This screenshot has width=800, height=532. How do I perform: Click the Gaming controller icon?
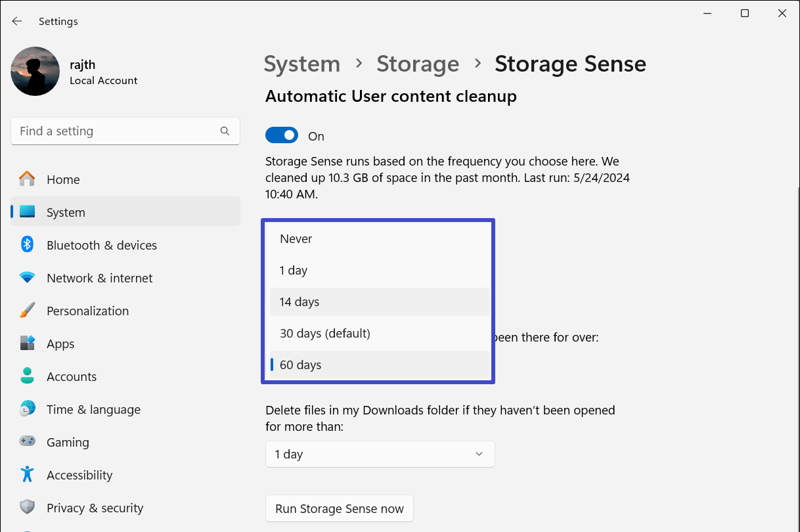coord(27,442)
